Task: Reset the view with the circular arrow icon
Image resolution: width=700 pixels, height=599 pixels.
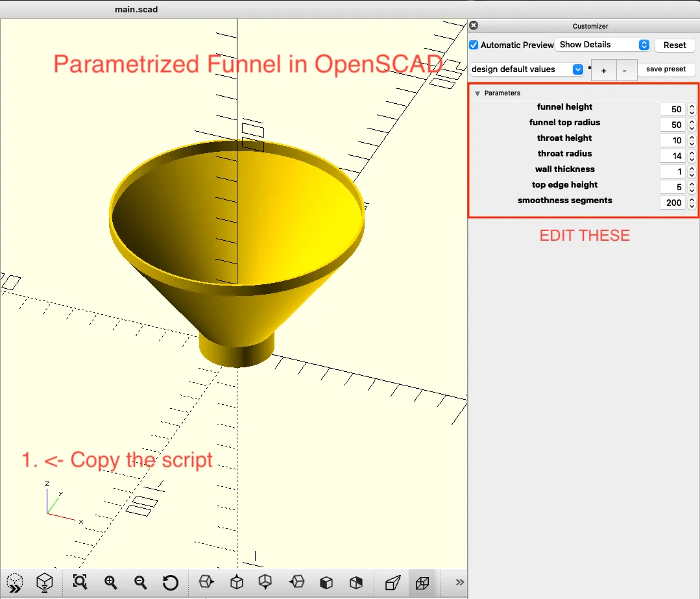Action: (x=170, y=583)
